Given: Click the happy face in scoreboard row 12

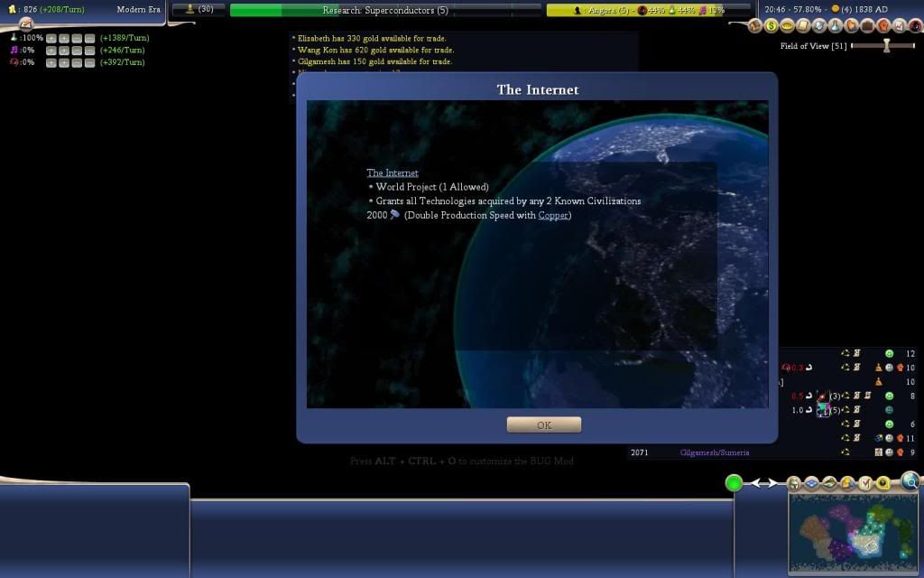Looking at the screenshot, I should (889, 353).
